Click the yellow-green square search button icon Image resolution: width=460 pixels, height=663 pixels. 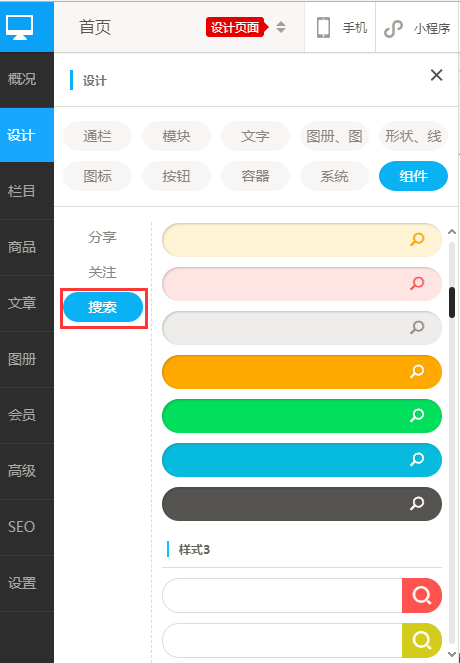422,640
